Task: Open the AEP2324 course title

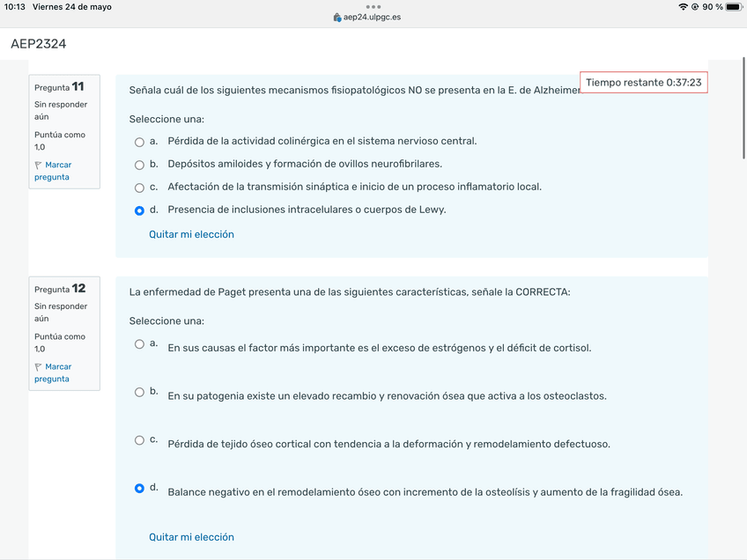Action: pos(39,44)
